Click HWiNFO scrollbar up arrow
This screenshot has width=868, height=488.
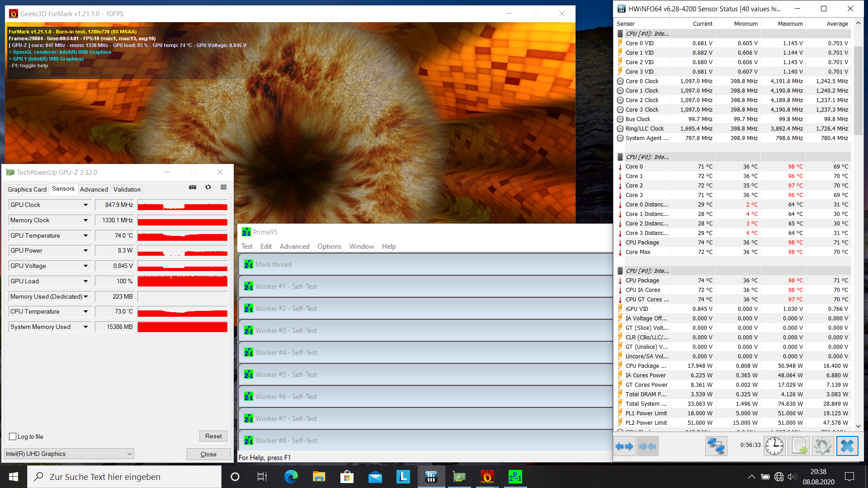click(858, 23)
